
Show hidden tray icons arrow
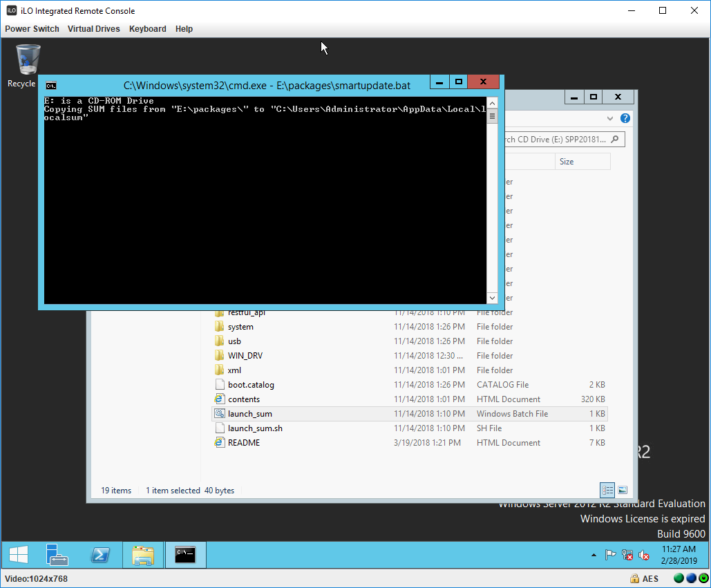(594, 555)
